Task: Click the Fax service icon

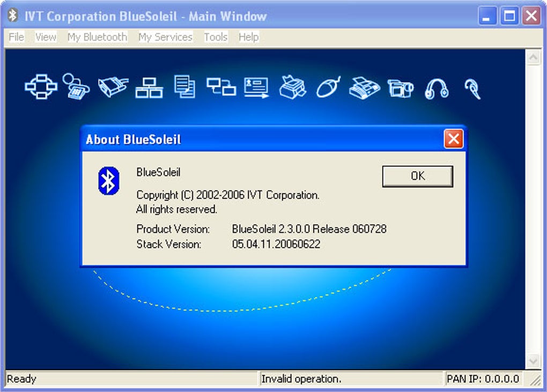Action: tap(364, 87)
